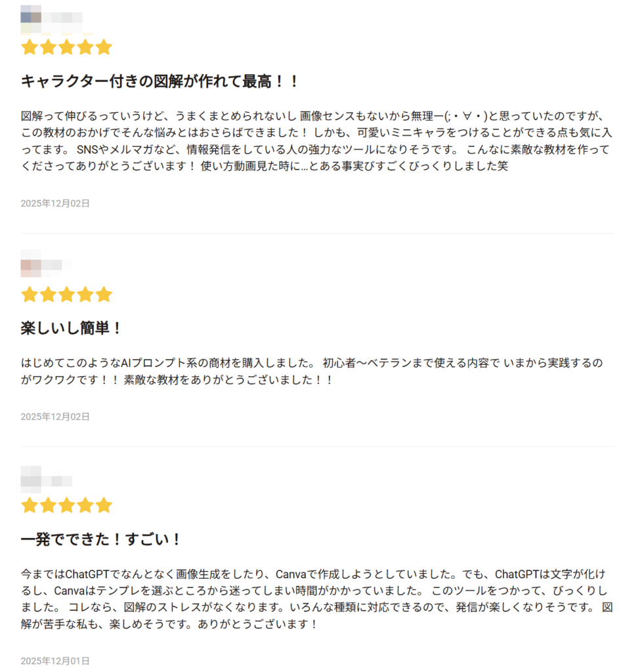Click the first star above 楽しいし簡単！
The image size is (621, 672).
[29, 295]
